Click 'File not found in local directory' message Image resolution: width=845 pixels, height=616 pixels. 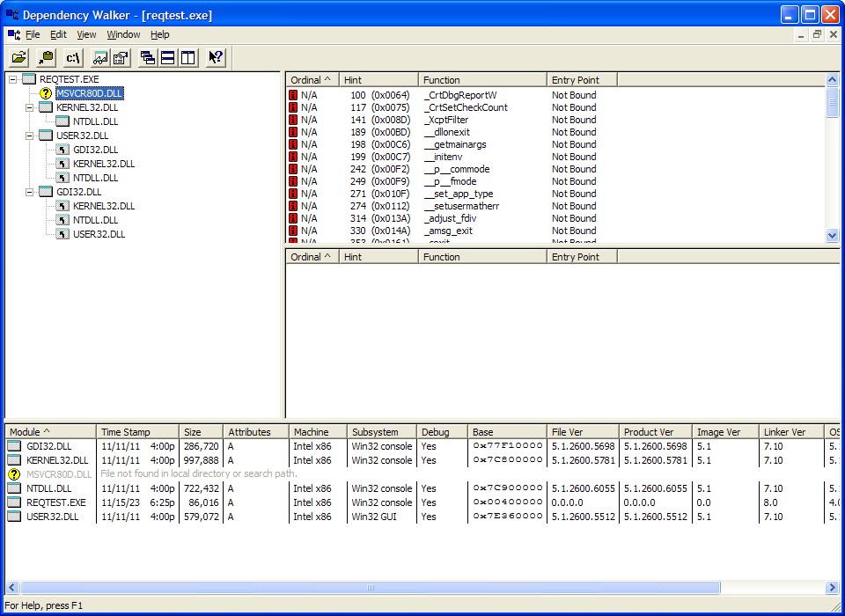199,473
